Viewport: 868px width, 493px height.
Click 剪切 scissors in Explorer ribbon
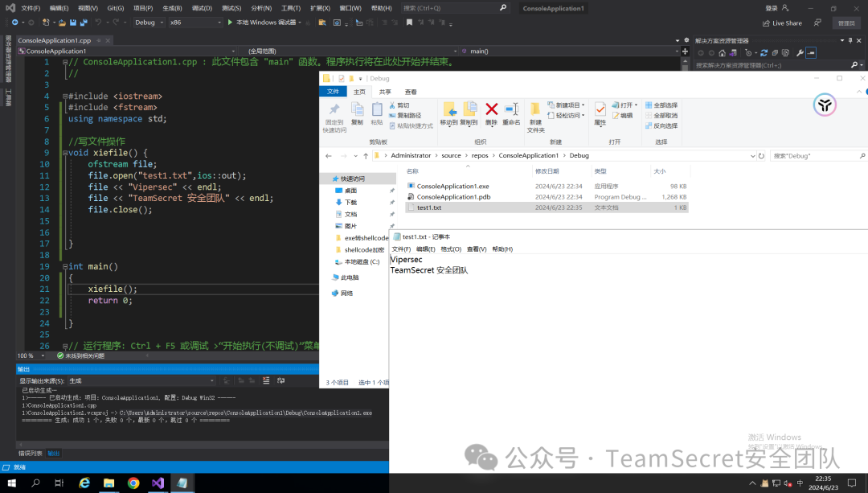399,105
